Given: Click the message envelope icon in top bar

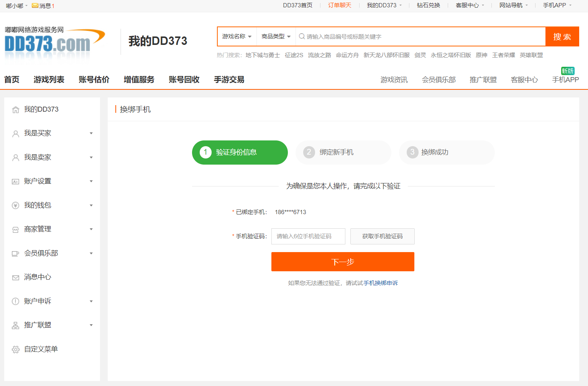Looking at the screenshot, I should tap(35, 6).
